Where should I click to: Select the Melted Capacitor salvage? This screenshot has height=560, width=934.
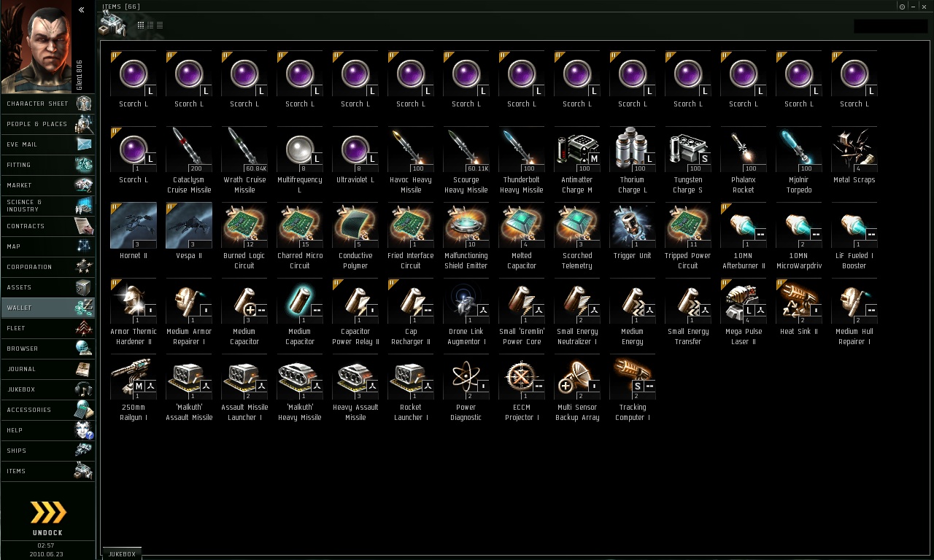pyautogui.click(x=522, y=236)
